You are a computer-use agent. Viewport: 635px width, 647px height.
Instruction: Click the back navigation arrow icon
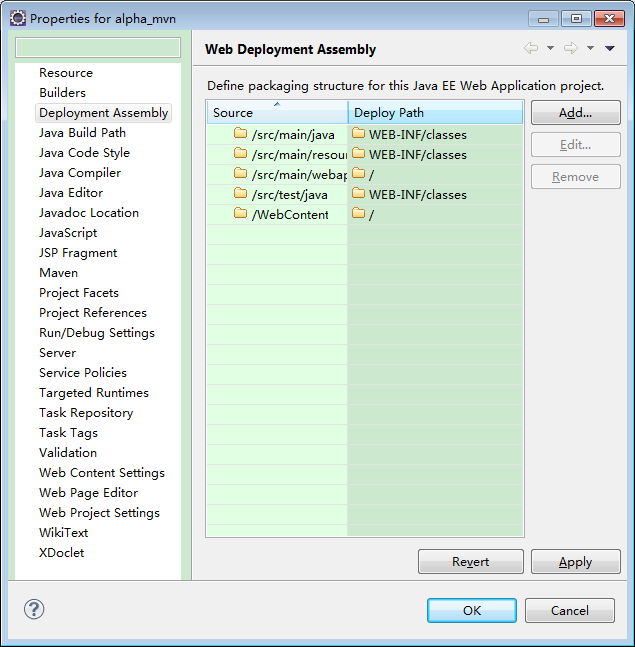click(x=530, y=48)
